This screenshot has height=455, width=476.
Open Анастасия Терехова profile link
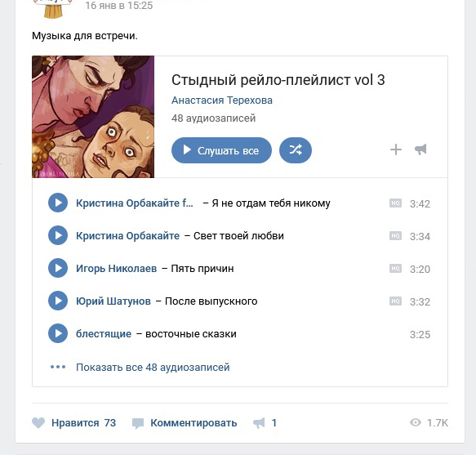222,100
